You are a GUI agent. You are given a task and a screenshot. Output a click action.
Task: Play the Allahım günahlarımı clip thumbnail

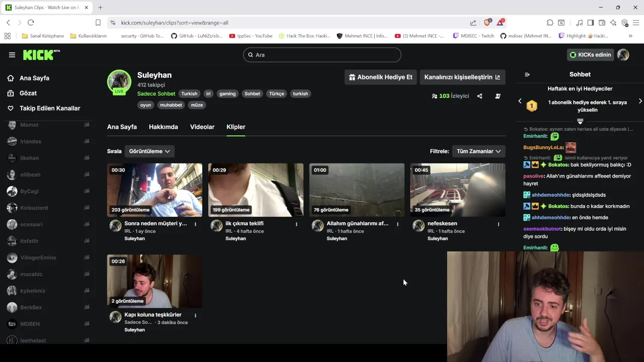point(357,190)
